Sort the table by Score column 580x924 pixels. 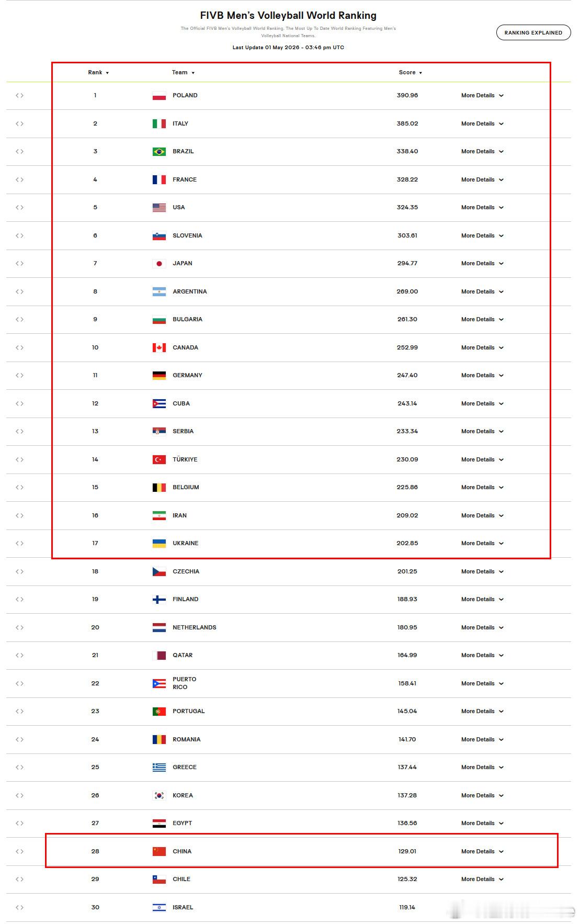410,73
